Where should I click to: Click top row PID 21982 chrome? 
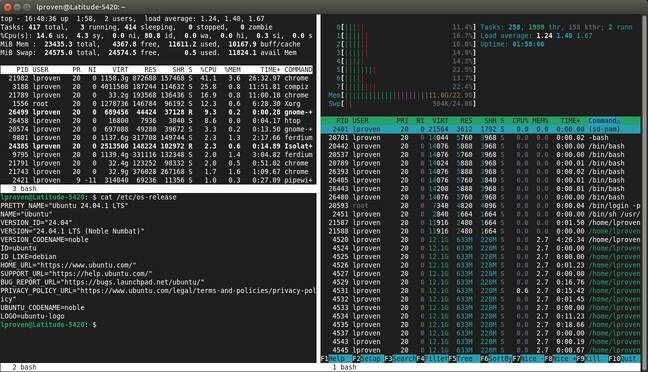[157, 78]
